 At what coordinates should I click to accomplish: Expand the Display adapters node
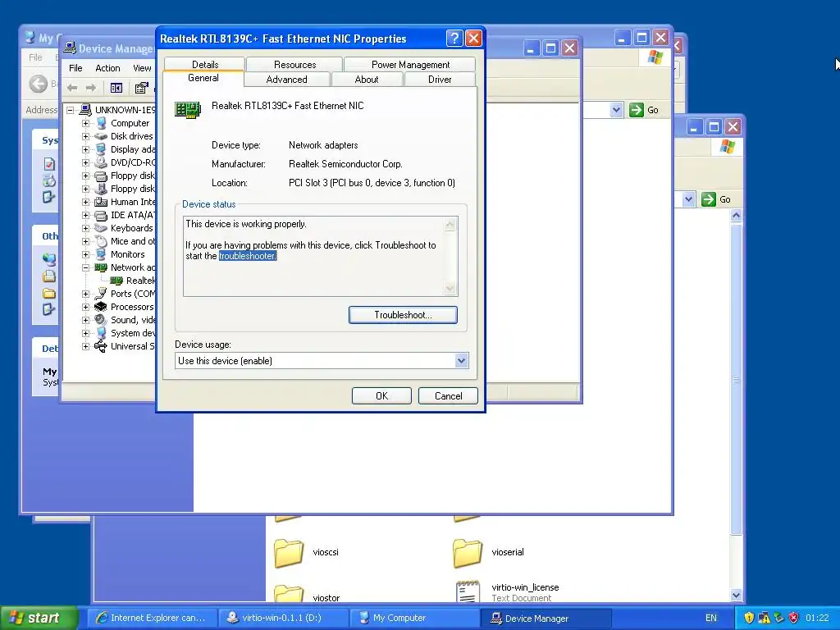coord(85,149)
